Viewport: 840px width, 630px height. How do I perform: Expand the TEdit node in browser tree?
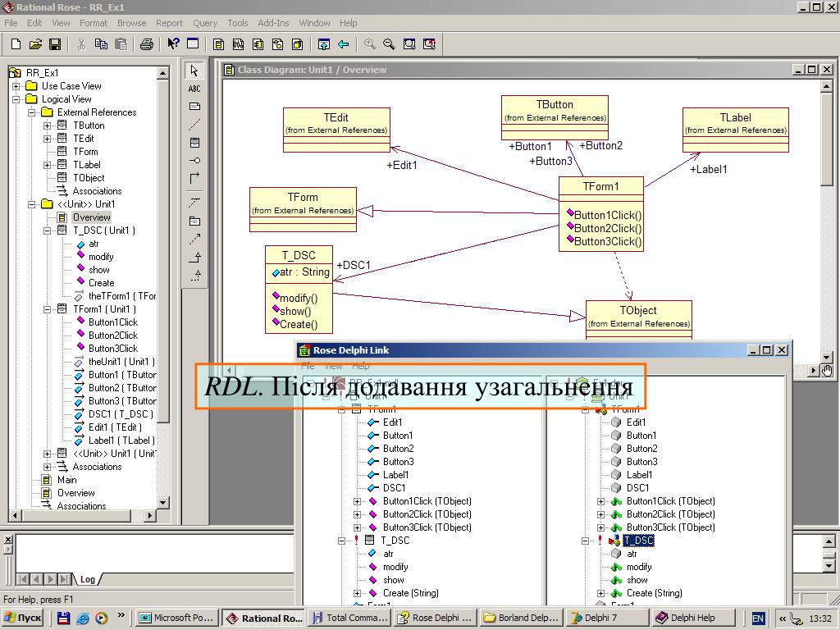[x=47, y=139]
